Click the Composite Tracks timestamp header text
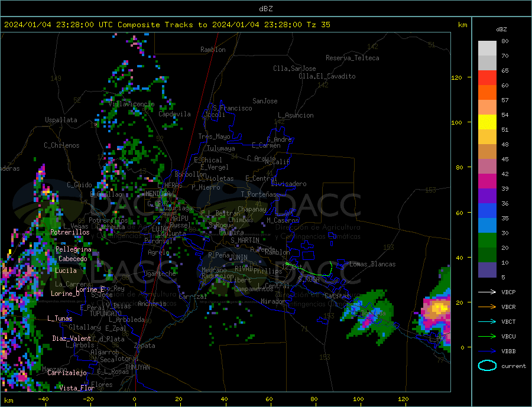This screenshot has height=407, width=532. 167,25
